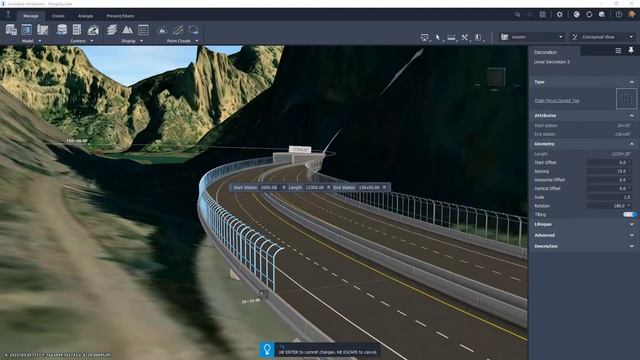Click End Station field in viewport tooltip
The width and height of the screenshot is (640, 360).
point(369,188)
